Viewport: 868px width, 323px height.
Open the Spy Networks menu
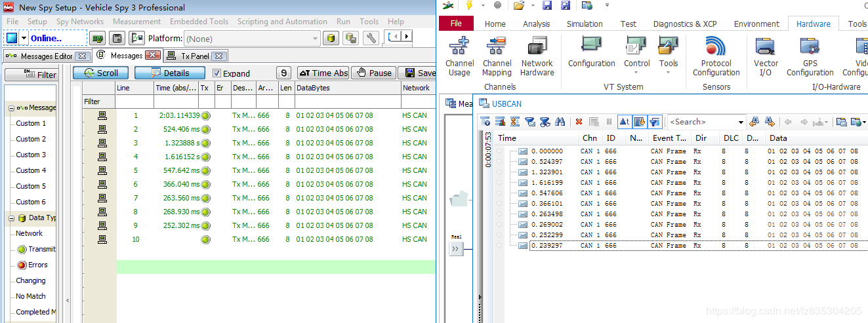(x=80, y=22)
